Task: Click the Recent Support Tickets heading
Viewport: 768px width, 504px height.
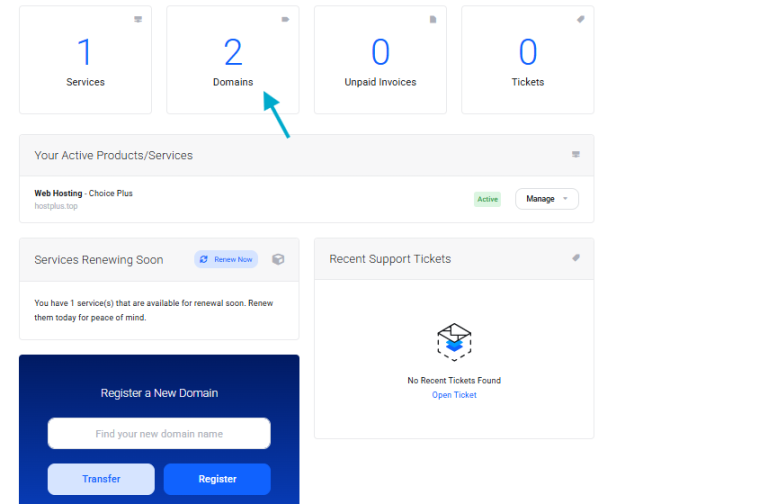Action: pyautogui.click(x=390, y=259)
